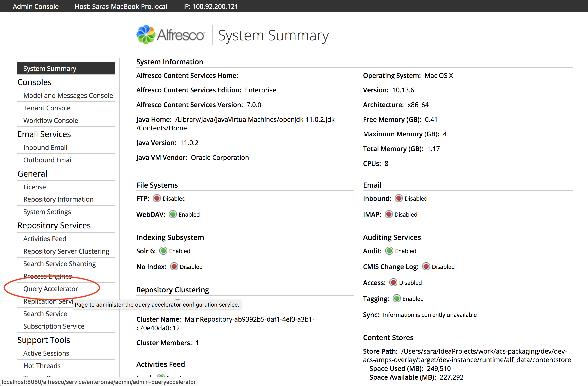The height and width of the screenshot is (386, 588).
Task: Expand the Support Tools section
Action: pyautogui.click(x=43, y=340)
